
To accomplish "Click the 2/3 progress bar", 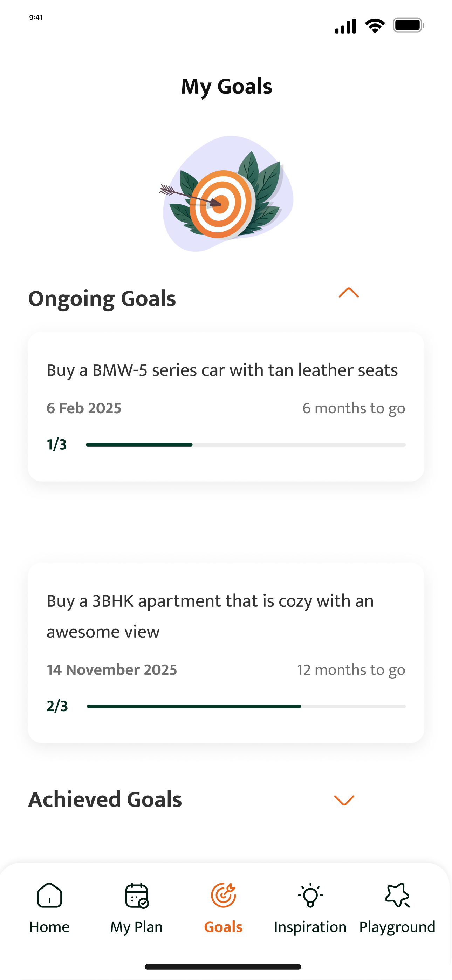I will pos(246,707).
